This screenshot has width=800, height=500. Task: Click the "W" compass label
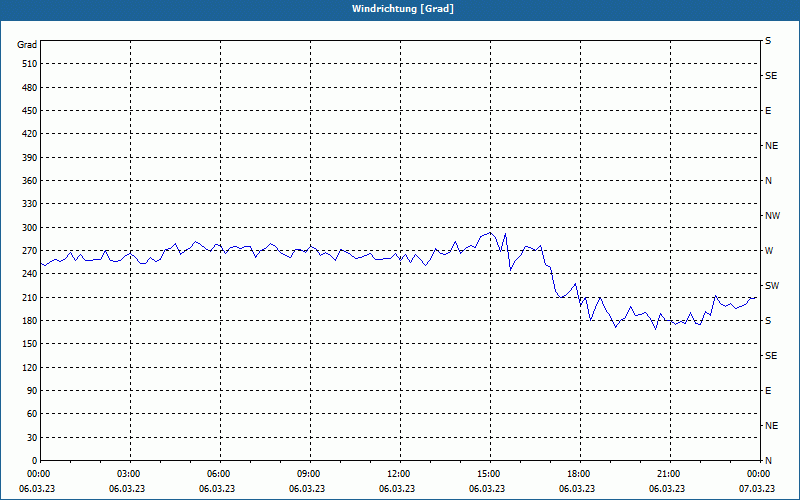pyautogui.click(x=769, y=251)
